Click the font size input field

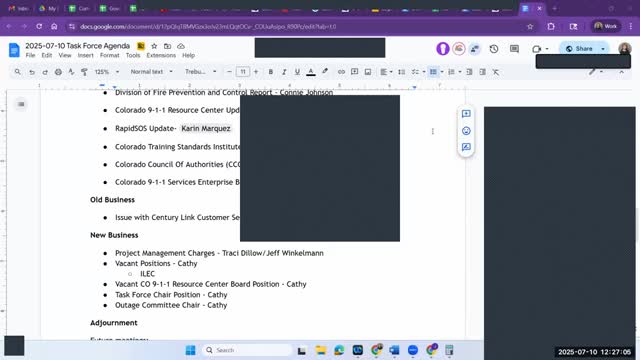(x=242, y=72)
